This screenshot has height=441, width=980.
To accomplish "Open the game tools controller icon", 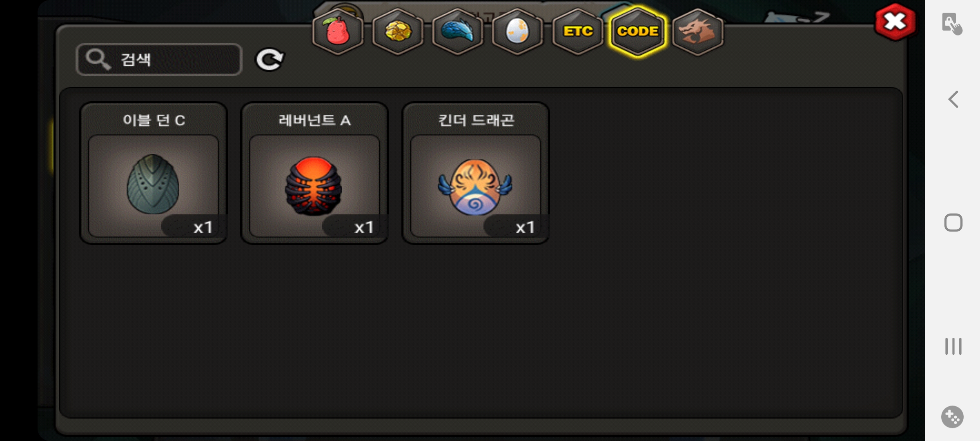I will click(953, 417).
